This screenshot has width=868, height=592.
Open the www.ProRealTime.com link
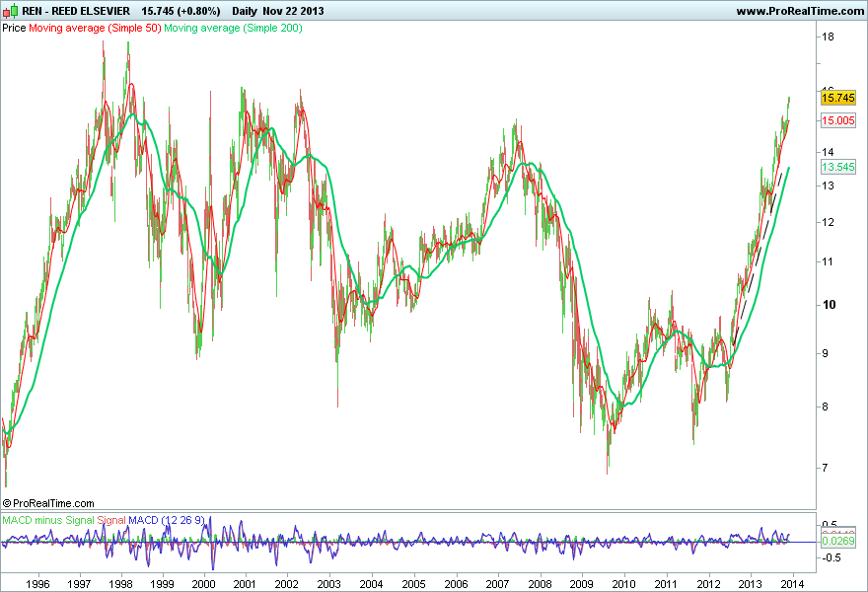(x=800, y=11)
